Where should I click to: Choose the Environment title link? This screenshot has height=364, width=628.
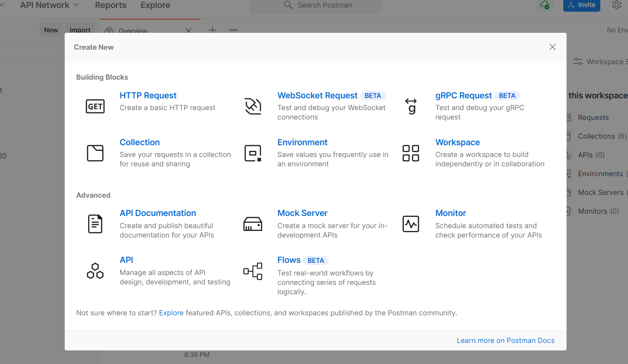303,142
